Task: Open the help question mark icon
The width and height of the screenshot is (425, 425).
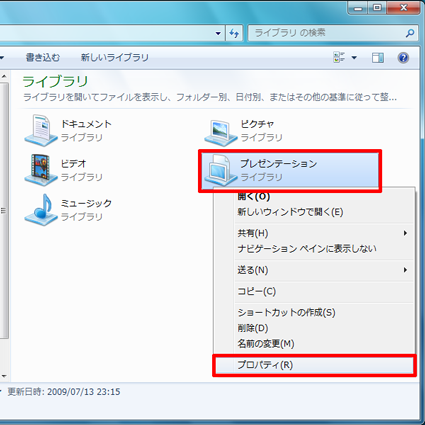Action: click(403, 58)
